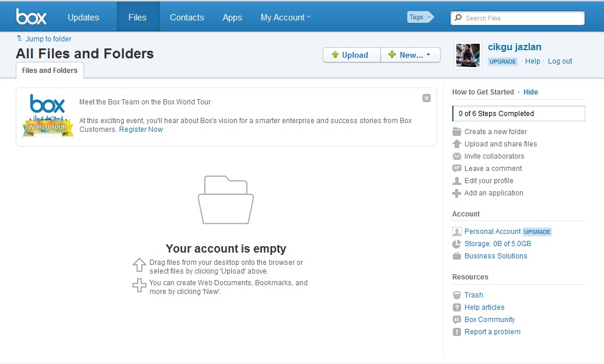Open the Register Now link
Viewport: 604px width, 364px height.
tap(141, 129)
